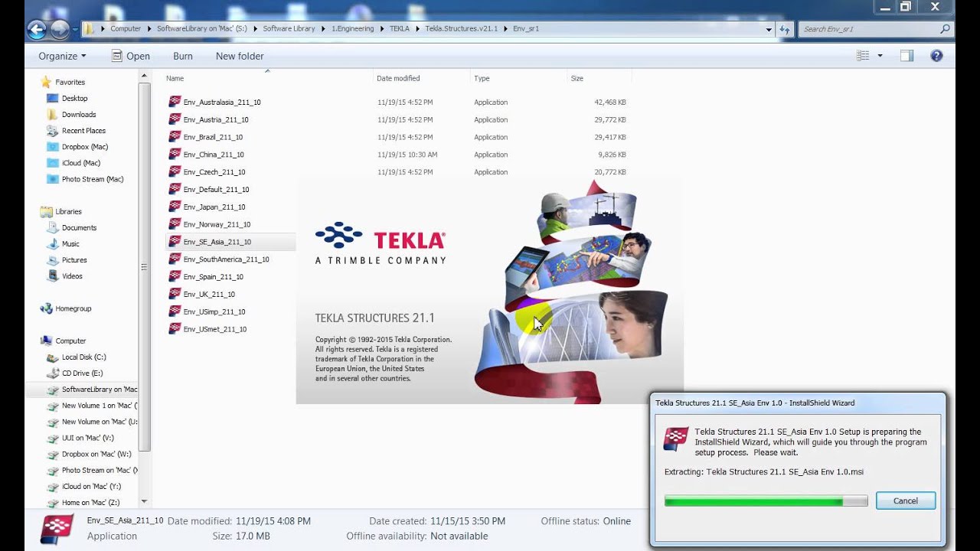Expand the Software Library breadcrumb arrow
The height and width of the screenshot is (551, 980).
pos(322,28)
